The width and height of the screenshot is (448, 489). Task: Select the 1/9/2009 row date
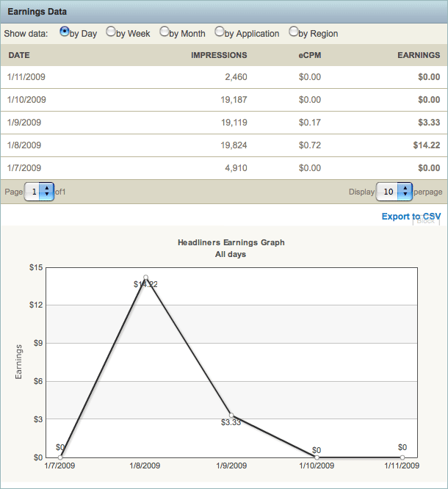tap(25, 123)
